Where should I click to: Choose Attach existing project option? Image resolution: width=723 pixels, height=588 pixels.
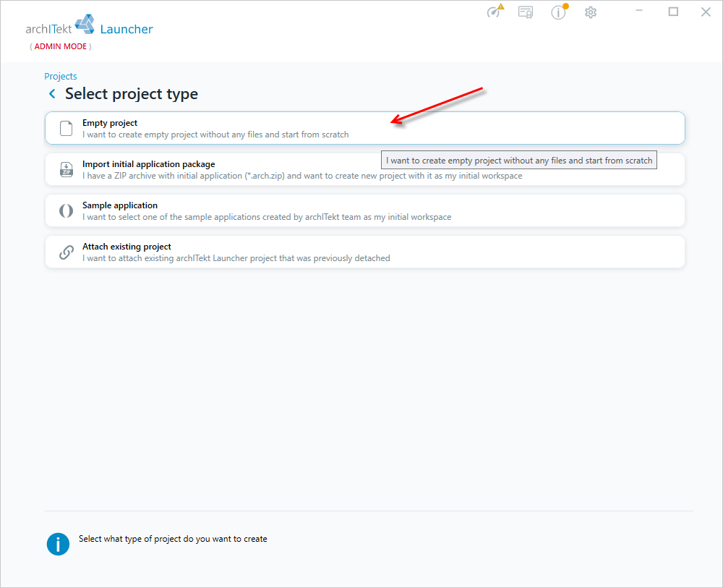click(364, 252)
